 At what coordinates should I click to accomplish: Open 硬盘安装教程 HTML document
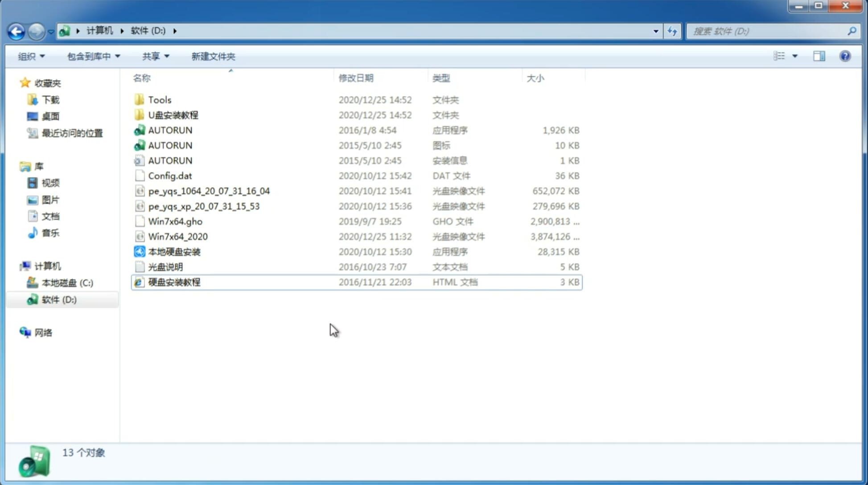173,282
